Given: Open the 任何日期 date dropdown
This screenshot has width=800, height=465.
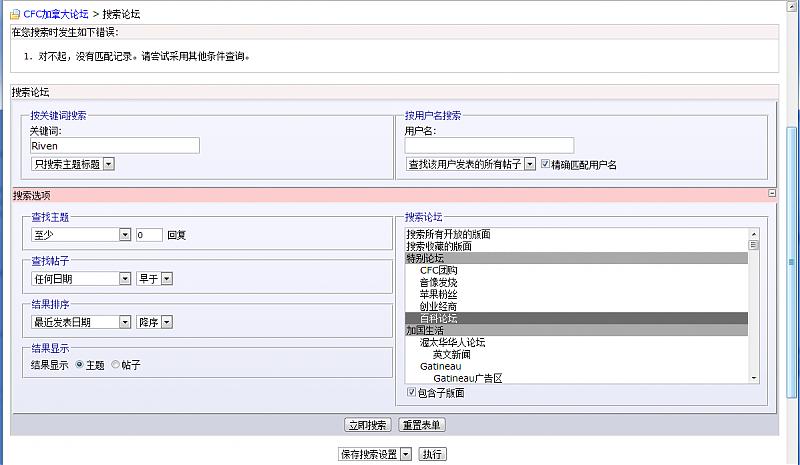Looking at the screenshot, I should (x=81, y=279).
